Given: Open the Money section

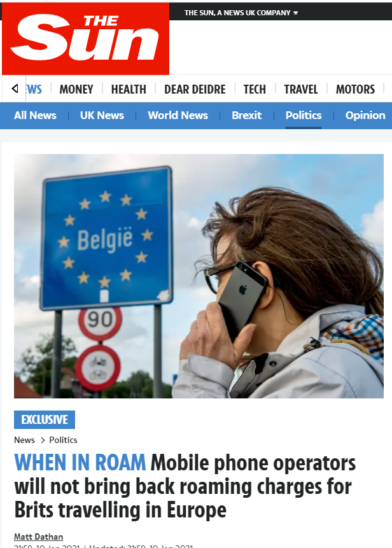Looking at the screenshot, I should [76, 89].
